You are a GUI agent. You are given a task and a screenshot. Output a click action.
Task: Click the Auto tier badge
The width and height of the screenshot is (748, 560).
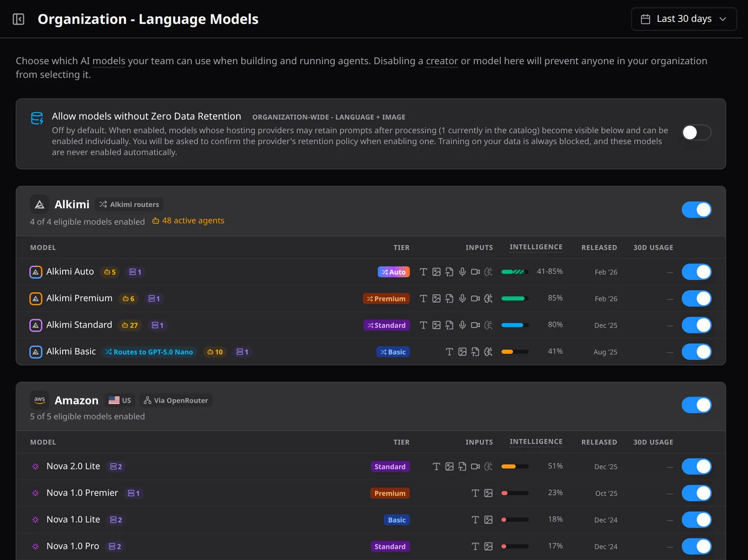tap(394, 272)
